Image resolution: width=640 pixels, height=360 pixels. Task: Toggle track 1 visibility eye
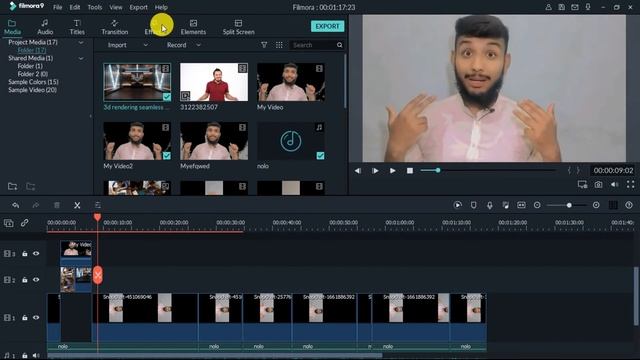click(36, 317)
